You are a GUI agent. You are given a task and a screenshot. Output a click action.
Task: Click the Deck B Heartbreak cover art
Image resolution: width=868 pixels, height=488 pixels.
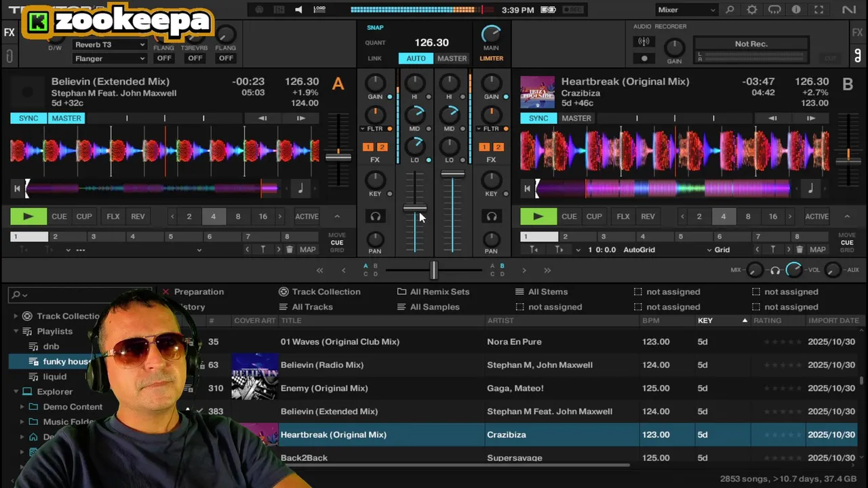537,92
